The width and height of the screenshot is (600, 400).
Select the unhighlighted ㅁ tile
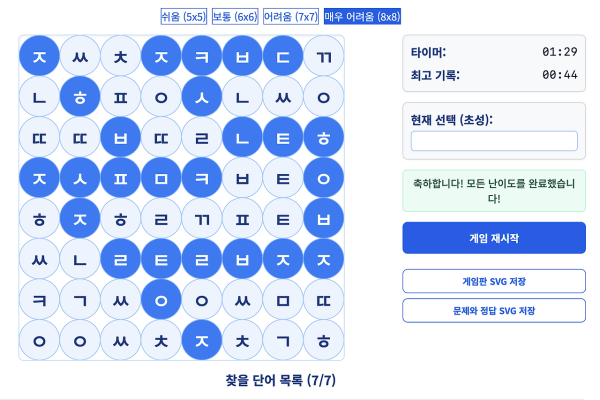[283, 299]
